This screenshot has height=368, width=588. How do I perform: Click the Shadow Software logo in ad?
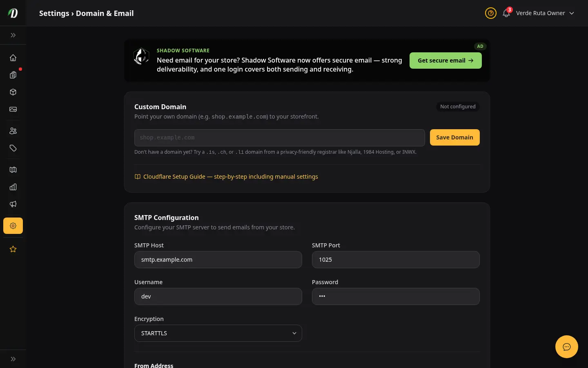coord(141,56)
